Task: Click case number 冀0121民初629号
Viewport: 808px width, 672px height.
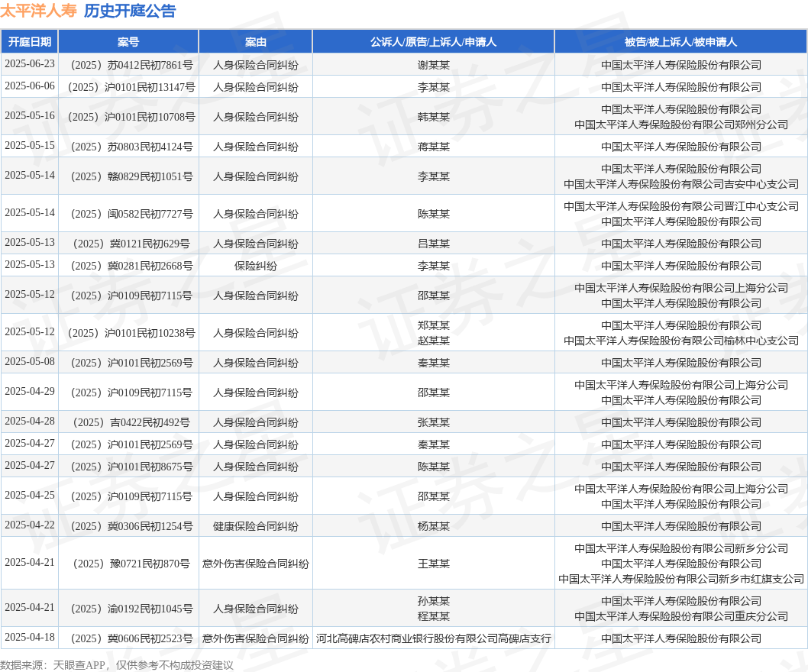Action: pyautogui.click(x=131, y=244)
